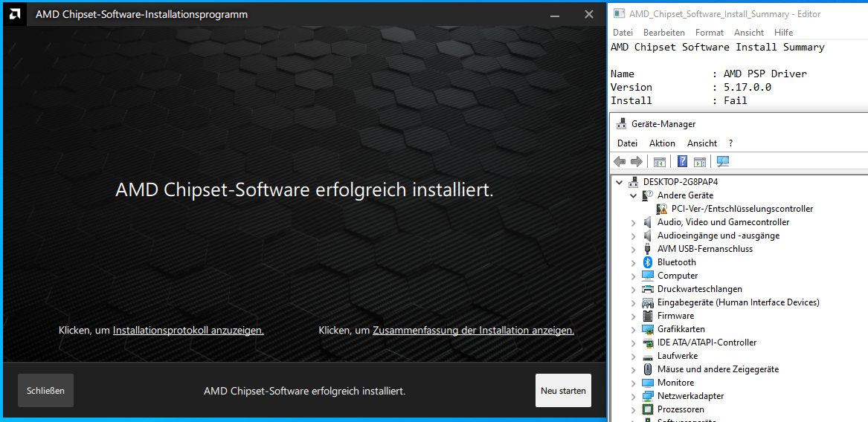
Task: Open Datei menu in Geräte-Manager
Action: [627, 143]
